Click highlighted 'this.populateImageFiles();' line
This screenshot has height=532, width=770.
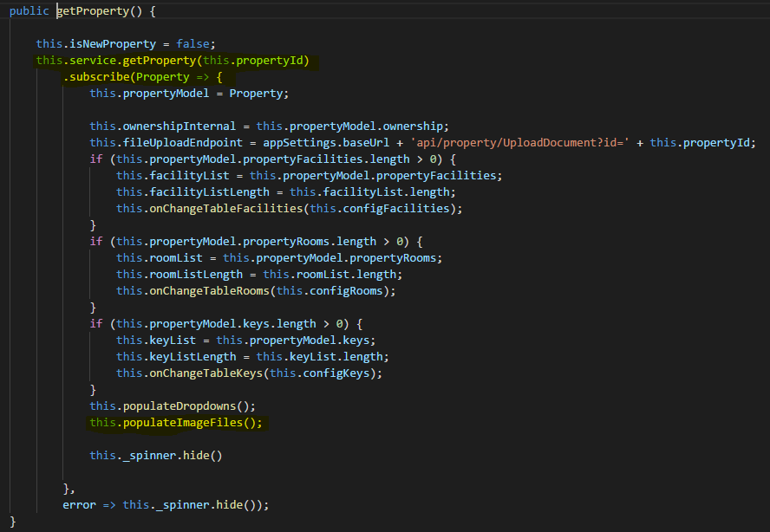click(x=176, y=423)
